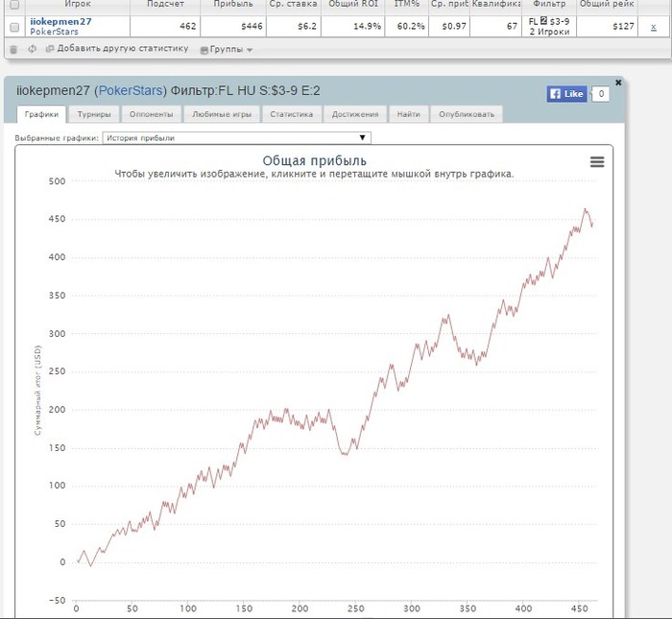Viewport: 672px width, 619px height.
Task: Click the Facebook Like button
Action: pyautogui.click(x=566, y=94)
